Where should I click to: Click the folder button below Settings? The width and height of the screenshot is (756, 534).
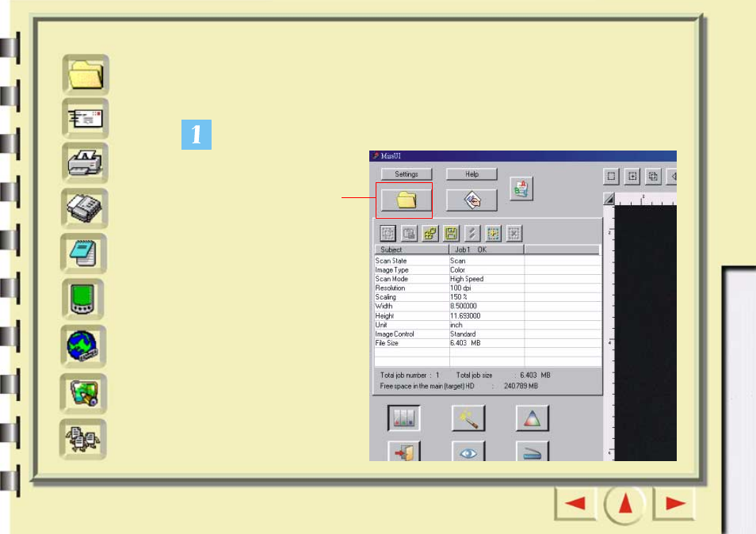pos(406,200)
